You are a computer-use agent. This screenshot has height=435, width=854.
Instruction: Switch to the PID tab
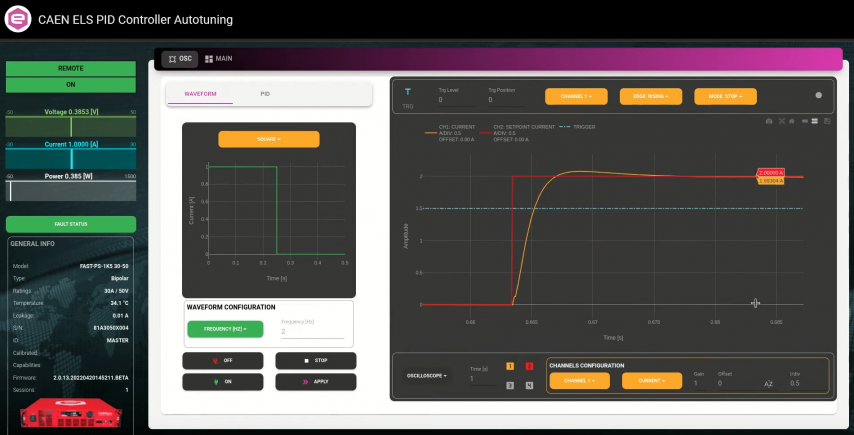coord(265,94)
